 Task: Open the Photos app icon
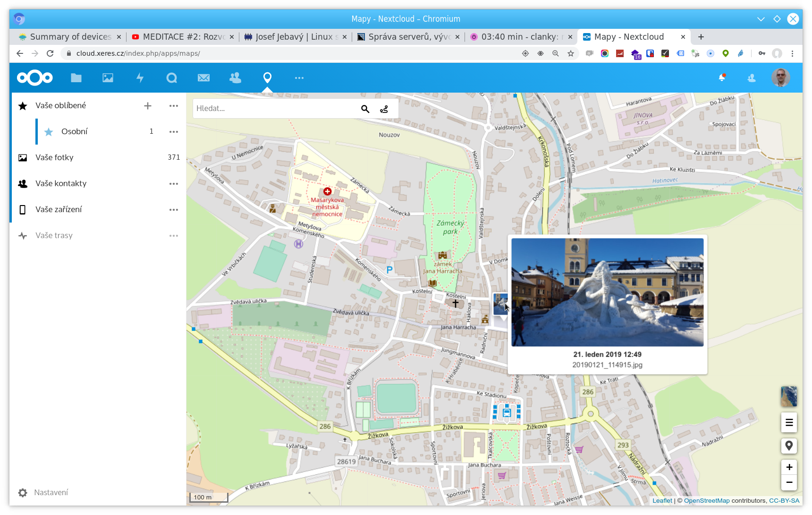[x=108, y=78]
